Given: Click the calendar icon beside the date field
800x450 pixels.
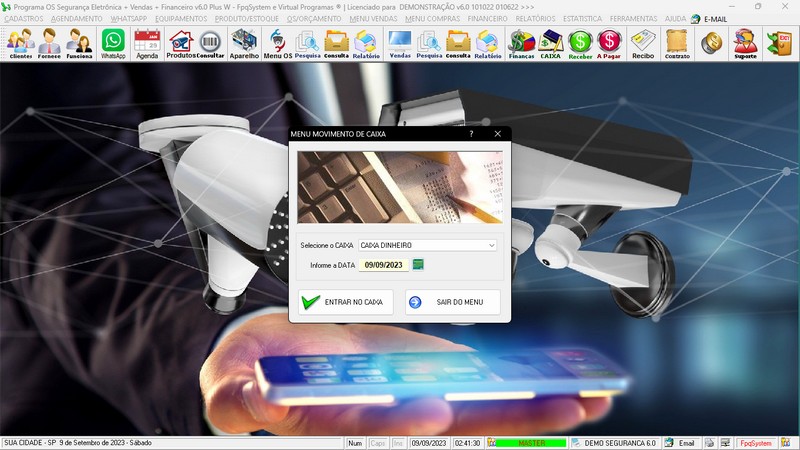Looking at the screenshot, I should coord(418,264).
